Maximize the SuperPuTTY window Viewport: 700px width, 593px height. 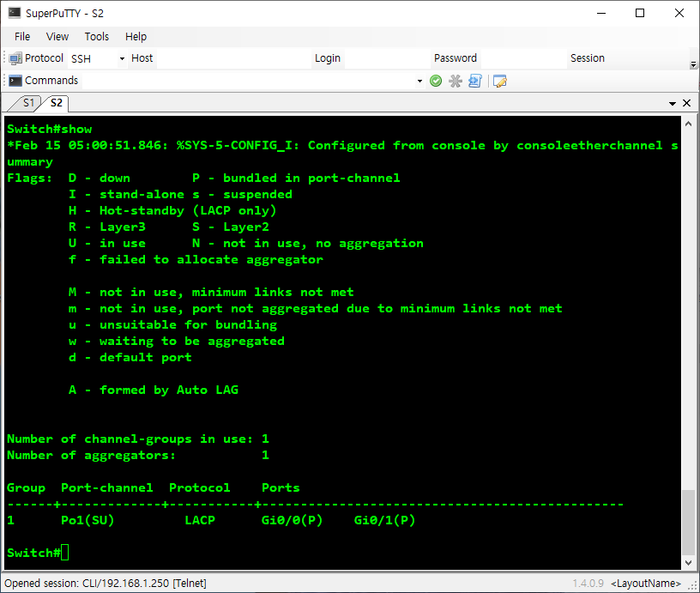640,13
